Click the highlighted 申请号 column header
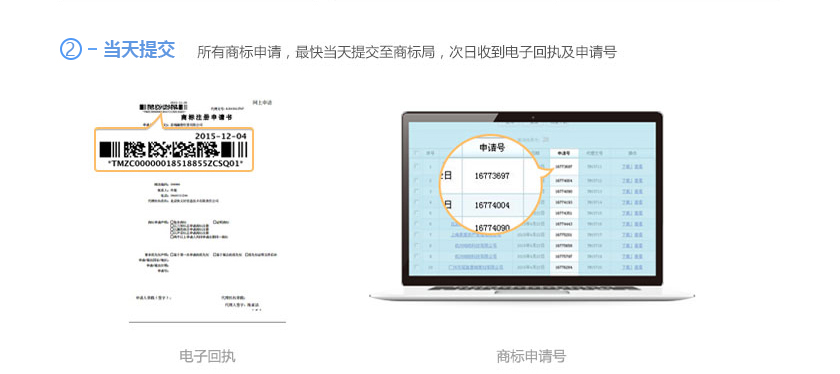 coord(564,153)
